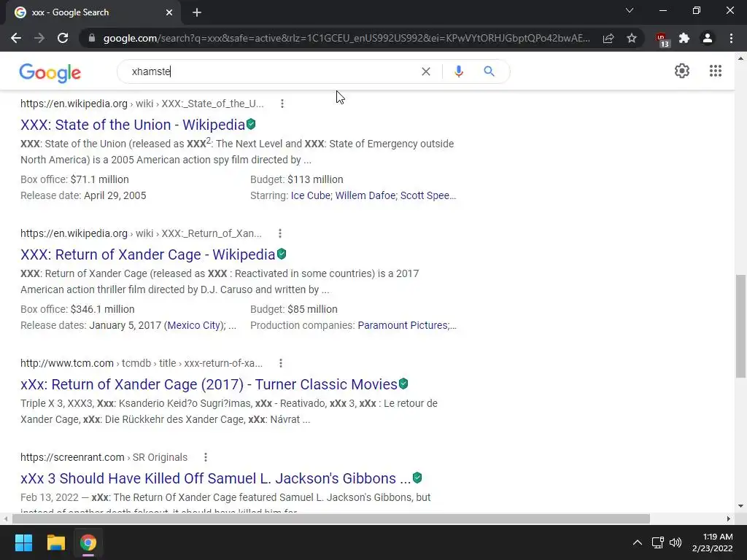
Task: Go back using the browser back arrow
Action: click(16, 38)
